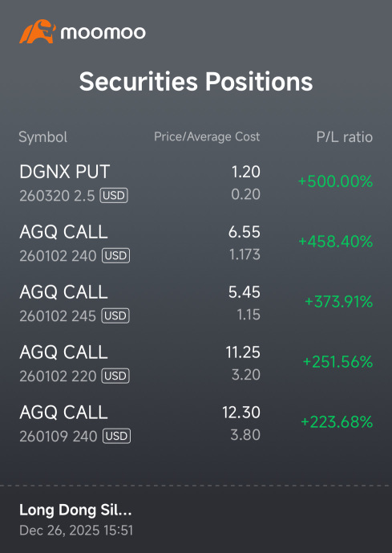Click the +500.00% P/L value
The image size is (392, 553).
[x=335, y=181]
